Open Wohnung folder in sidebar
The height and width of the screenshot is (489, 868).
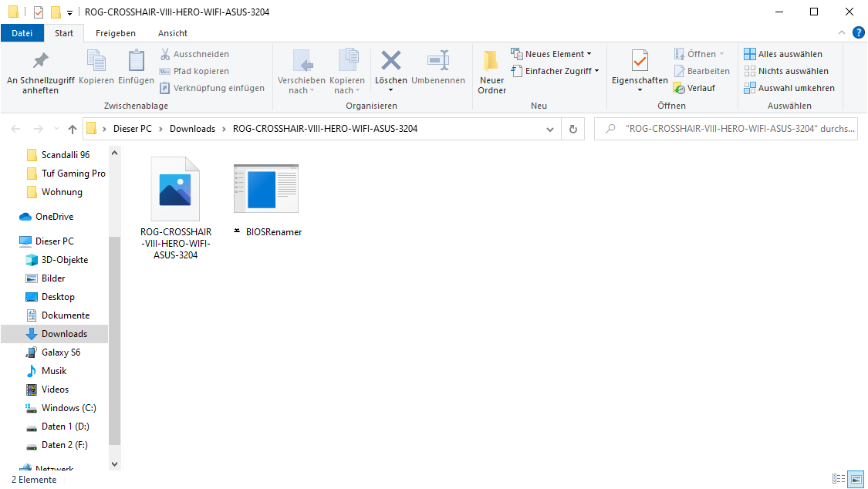coord(55,192)
